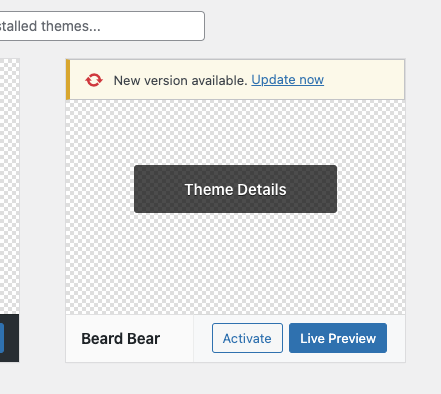The height and width of the screenshot is (394, 441).
Task: Click the placeholder text in the themes search box
Action: point(50,26)
